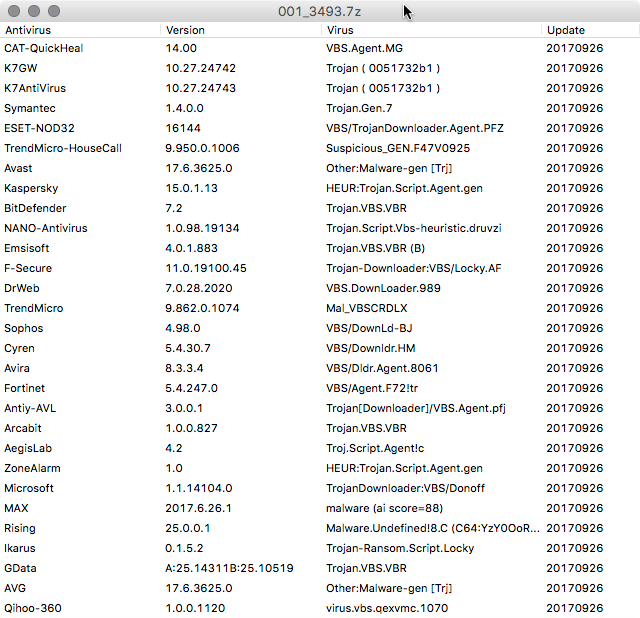Click virus name VBS/DownLd-BJ
Screen dimensions: 640x618
point(369,328)
